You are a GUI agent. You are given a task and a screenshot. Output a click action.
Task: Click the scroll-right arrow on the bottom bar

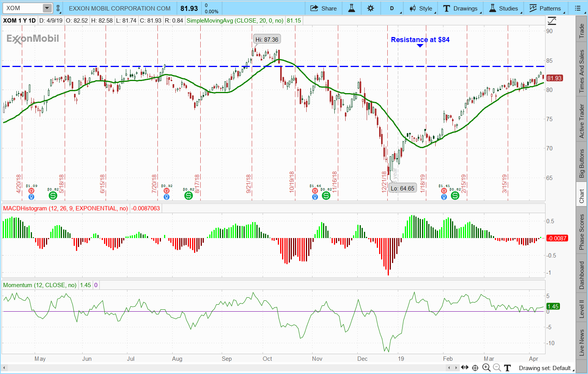point(456,367)
